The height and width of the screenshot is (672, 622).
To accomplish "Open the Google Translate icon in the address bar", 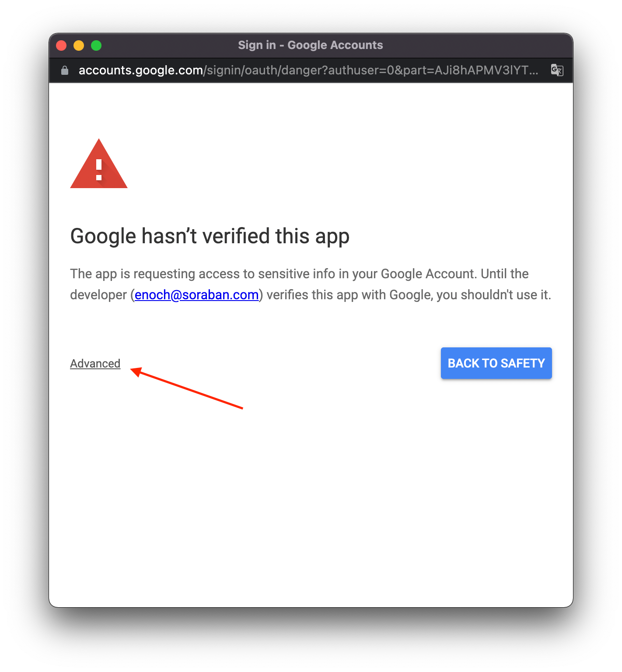I will (x=557, y=70).
